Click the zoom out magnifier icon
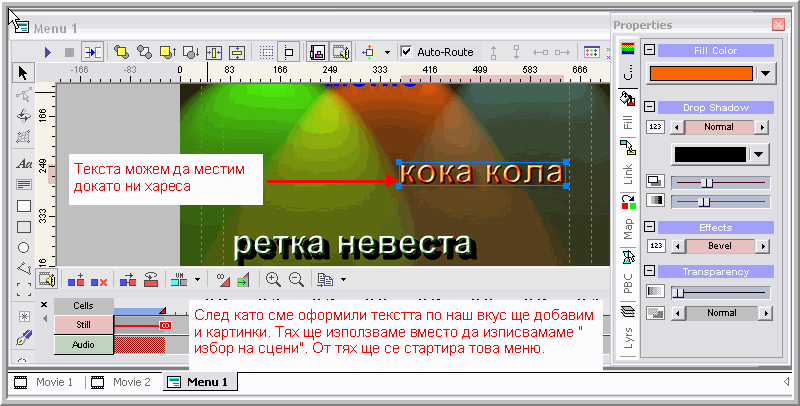The width and height of the screenshot is (800, 406). [296, 279]
